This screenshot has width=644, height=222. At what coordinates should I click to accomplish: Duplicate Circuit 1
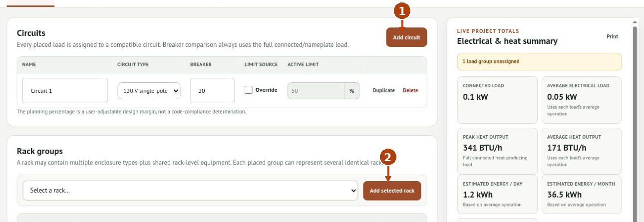[384, 91]
